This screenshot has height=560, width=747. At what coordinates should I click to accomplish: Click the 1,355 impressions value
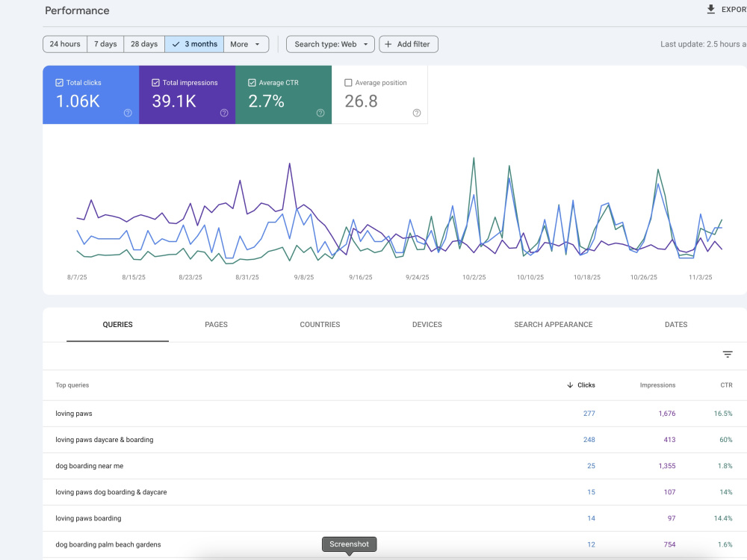point(667,466)
